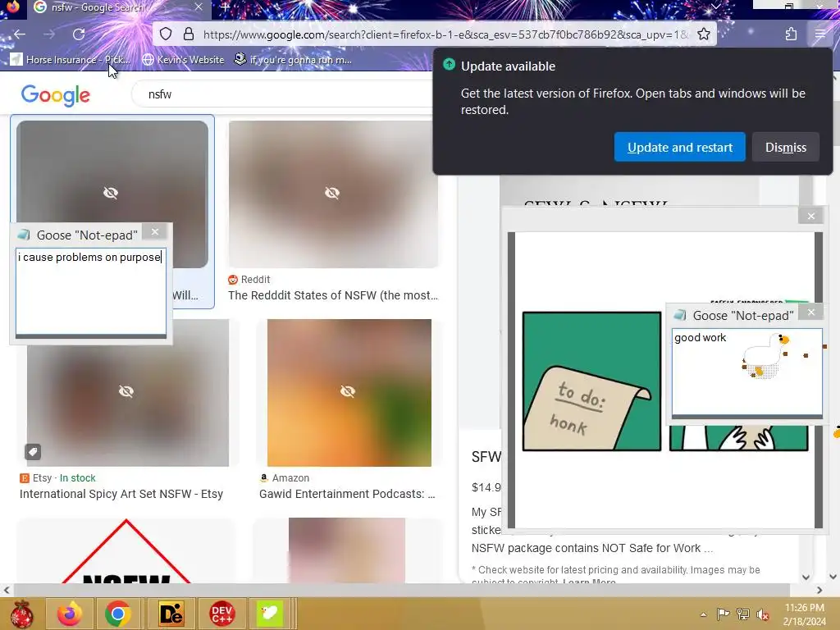The width and height of the screenshot is (840, 630).
Task: Click the Firefox forward arrow
Action: tap(49, 34)
